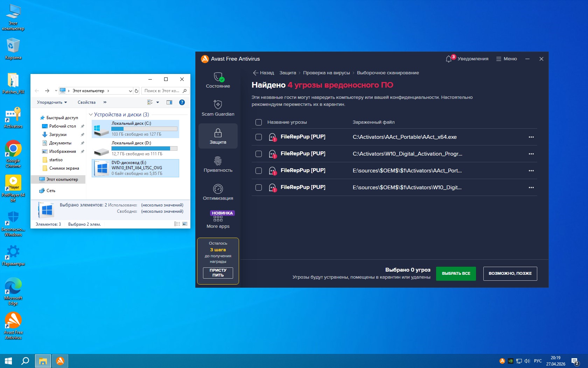Select the E:\ W10_Digit threat checkbox

tap(259, 188)
